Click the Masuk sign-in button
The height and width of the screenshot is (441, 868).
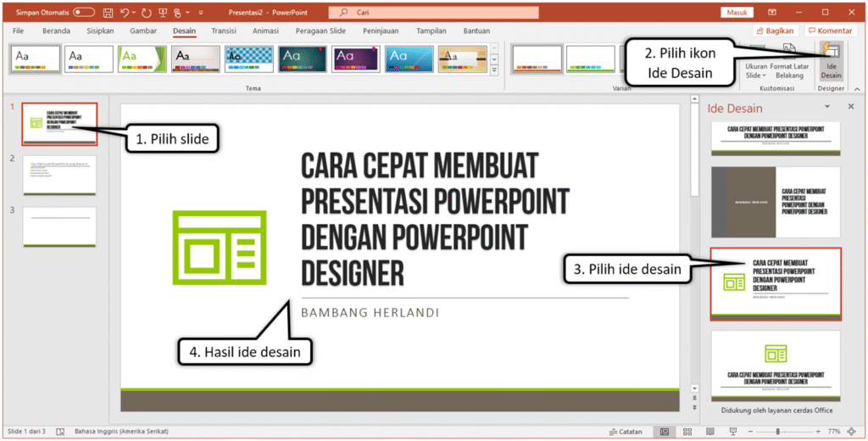(737, 12)
